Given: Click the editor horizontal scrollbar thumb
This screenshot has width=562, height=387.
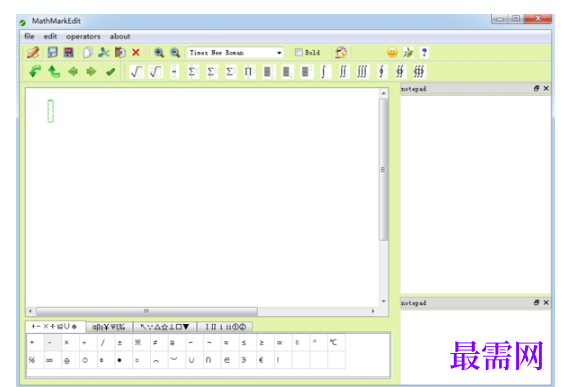Looking at the screenshot, I should click(x=147, y=311).
